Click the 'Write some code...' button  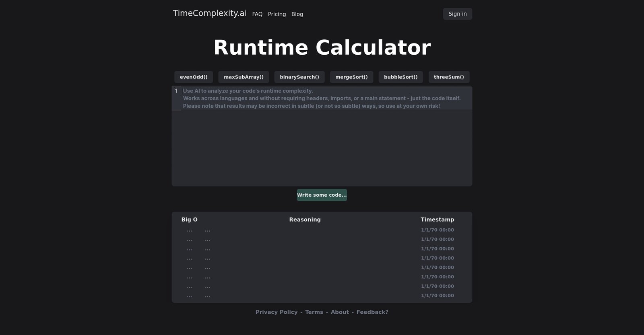click(322, 195)
